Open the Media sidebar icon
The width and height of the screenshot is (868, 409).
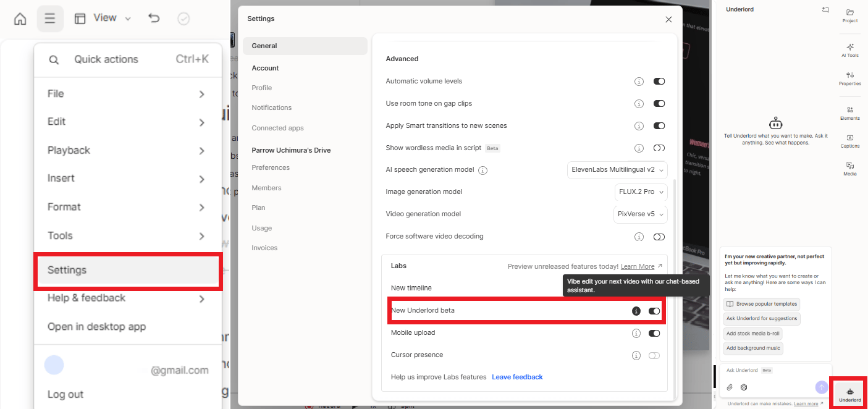coord(850,169)
